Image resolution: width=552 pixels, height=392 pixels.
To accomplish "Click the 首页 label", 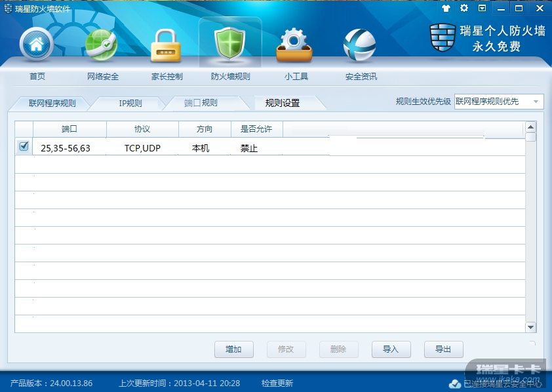I will coord(37,76).
